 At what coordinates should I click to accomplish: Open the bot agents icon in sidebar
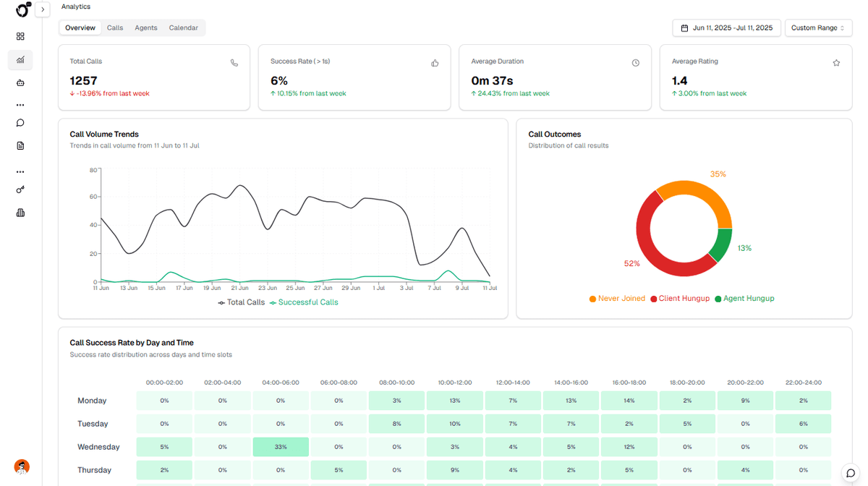coord(20,82)
